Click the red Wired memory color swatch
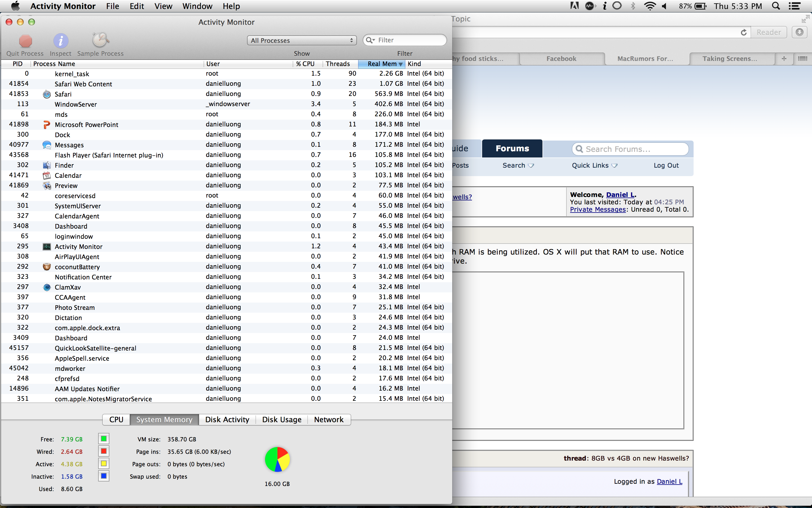Viewport: 812px width, 508px height. coord(104,451)
